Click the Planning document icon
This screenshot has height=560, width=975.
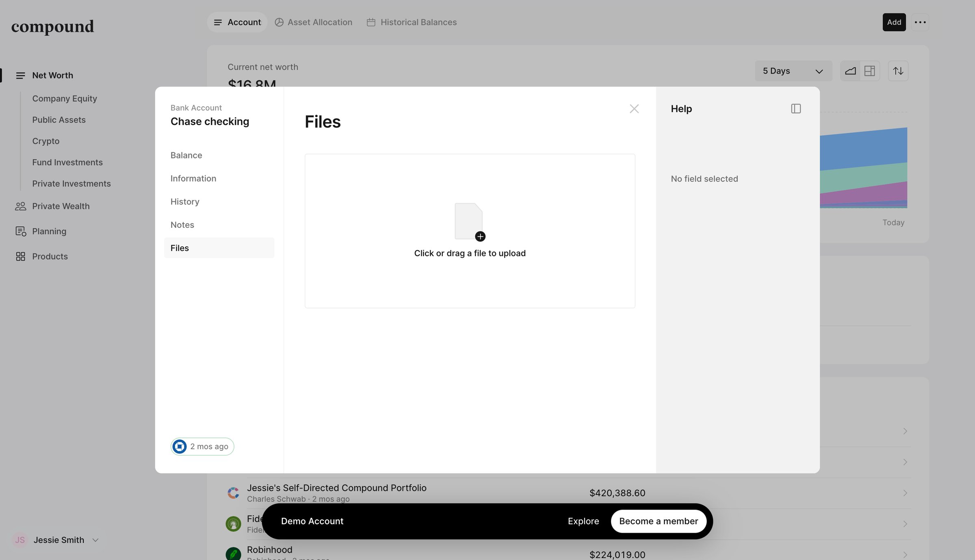21,231
